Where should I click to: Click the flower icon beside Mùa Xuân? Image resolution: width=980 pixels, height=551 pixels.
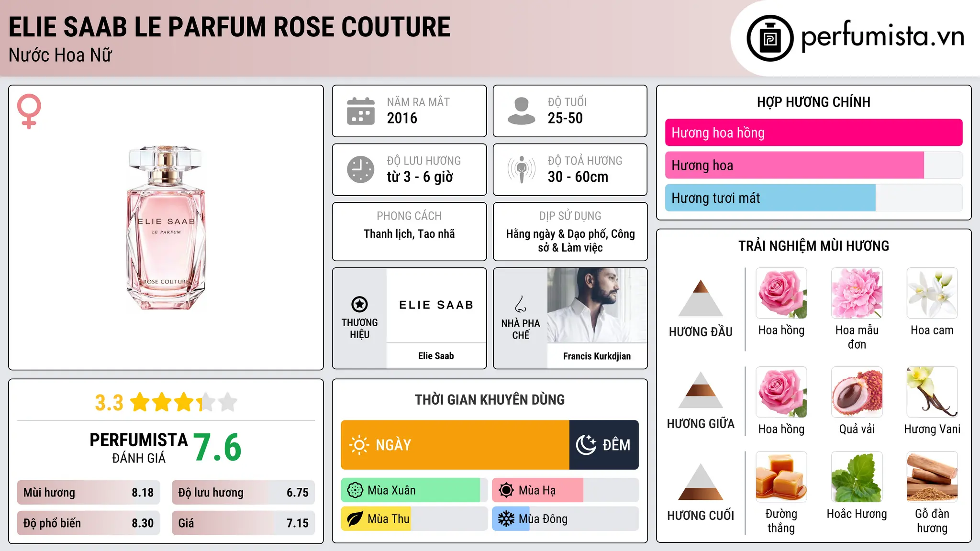tap(355, 490)
